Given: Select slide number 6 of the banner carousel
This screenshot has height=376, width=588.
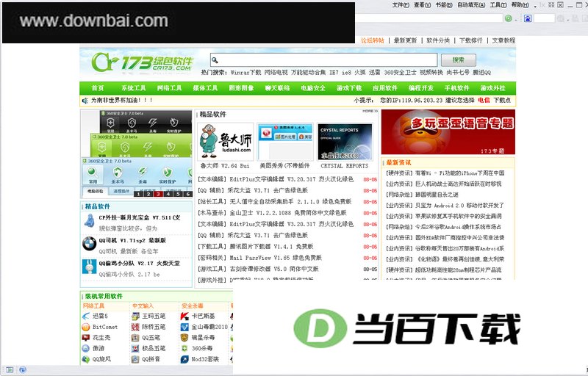Looking at the screenshot, I should [x=188, y=194].
